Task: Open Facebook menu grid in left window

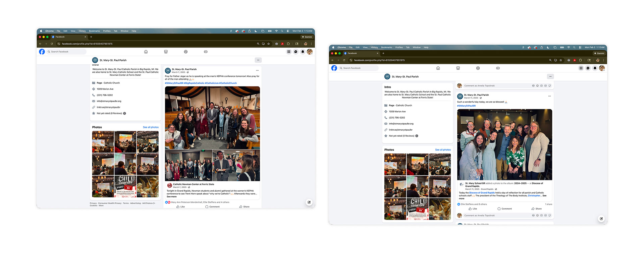Action: pyautogui.click(x=289, y=52)
